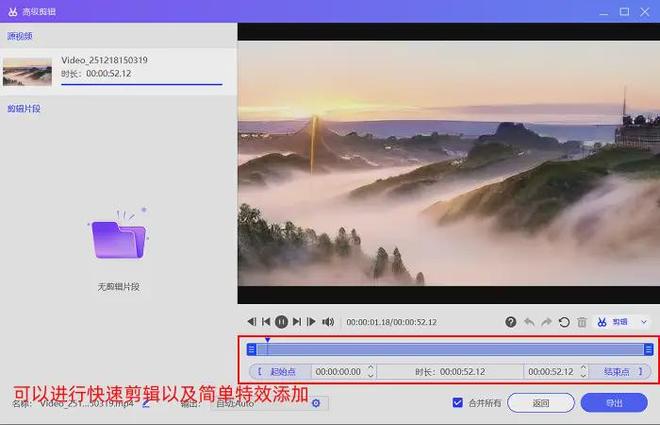
Task: Open output settings gear icon
Action: point(316,403)
